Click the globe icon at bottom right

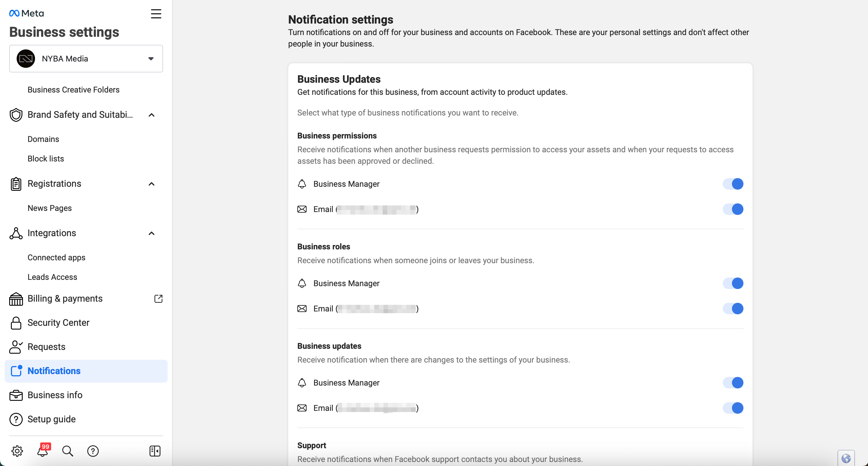pos(846,458)
